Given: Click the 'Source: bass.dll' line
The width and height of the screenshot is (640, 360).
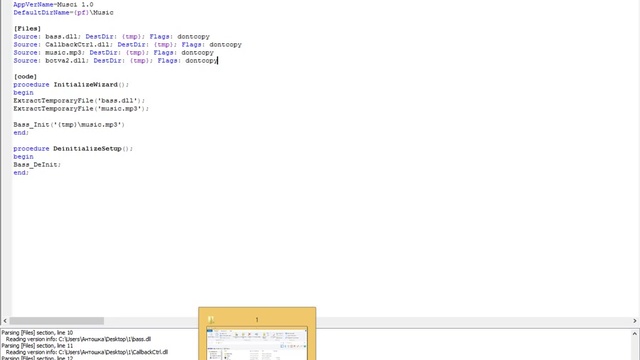Looking at the screenshot, I should [111, 37].
